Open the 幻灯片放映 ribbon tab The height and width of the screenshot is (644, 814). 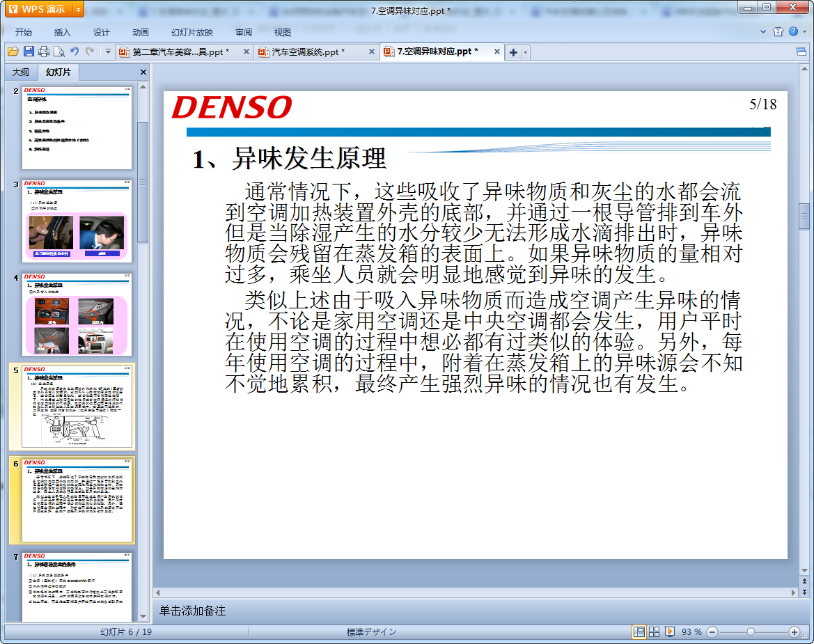192,32
